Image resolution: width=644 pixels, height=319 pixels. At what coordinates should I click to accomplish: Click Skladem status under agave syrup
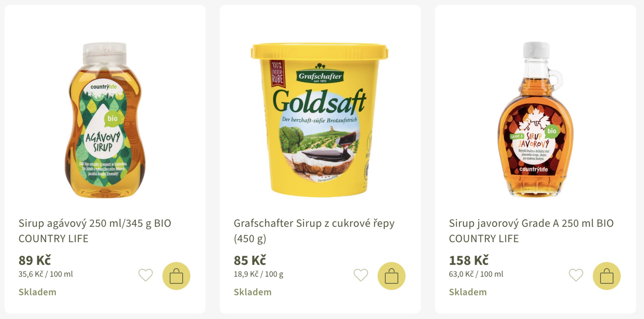pos(38,292)
